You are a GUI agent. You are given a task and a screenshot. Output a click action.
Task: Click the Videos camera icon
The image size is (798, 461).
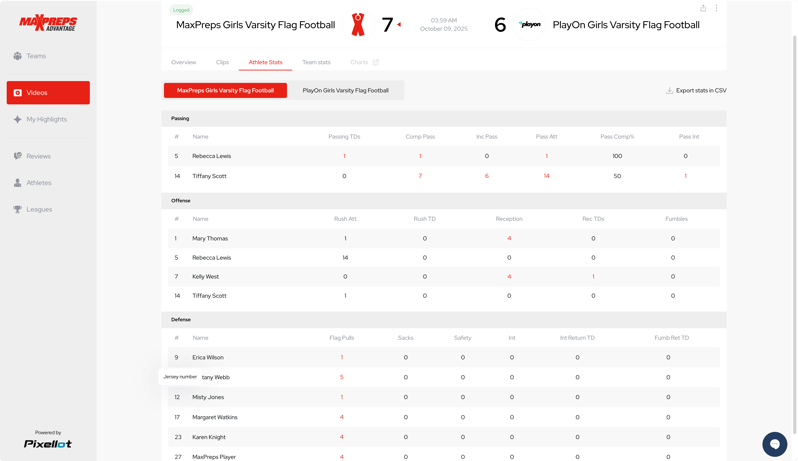pyautogui.click(x=18, y=93)
